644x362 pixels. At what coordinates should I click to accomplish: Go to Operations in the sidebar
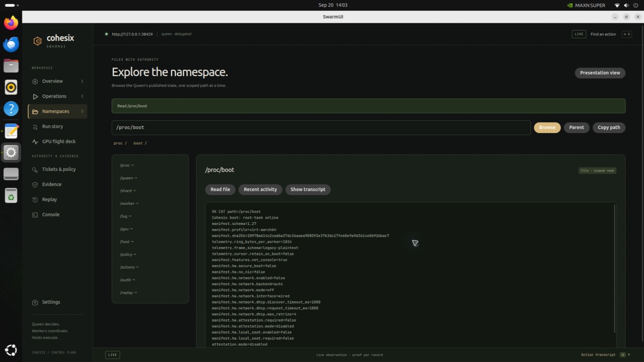pos(57,96)
